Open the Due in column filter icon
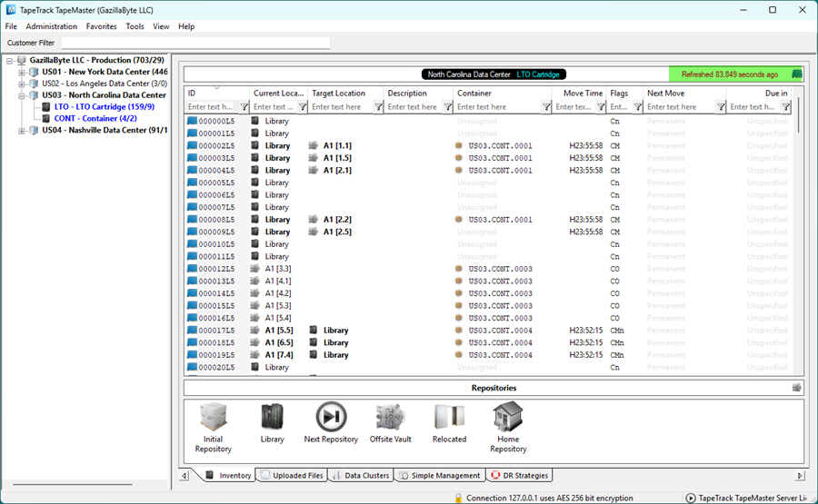Image resolution: width=818 pixels, height=504 pixels. coord(785,107)
